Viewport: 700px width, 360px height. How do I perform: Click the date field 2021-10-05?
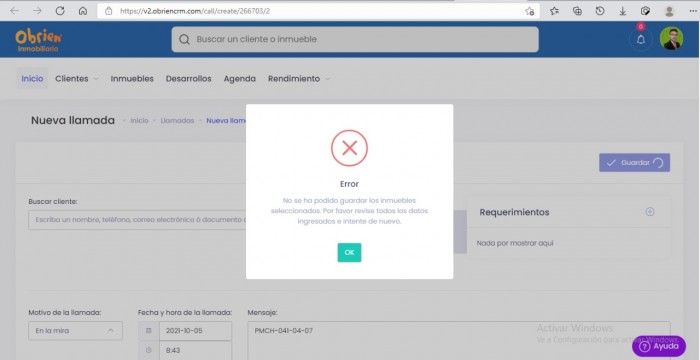(x=195, y=331)
